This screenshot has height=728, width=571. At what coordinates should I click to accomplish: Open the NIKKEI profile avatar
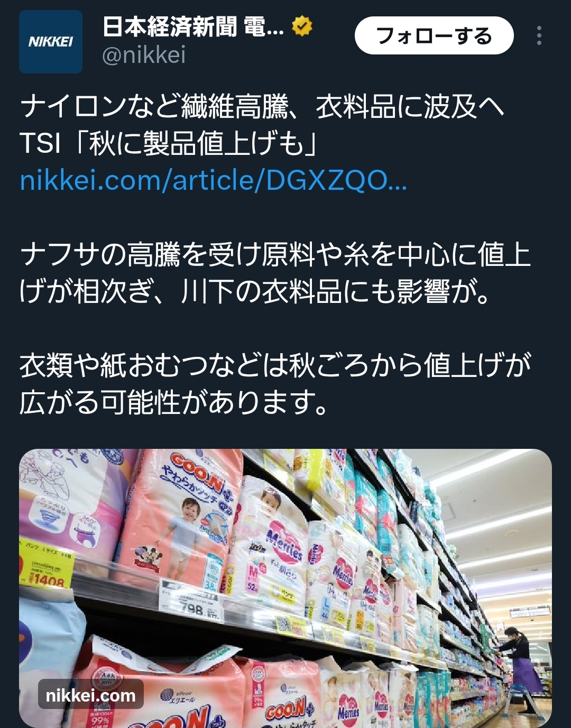(51, 42)
